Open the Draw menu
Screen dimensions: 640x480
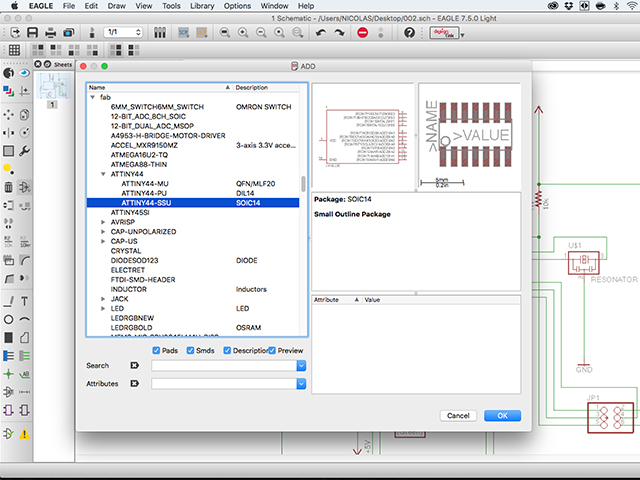(x=116, y=6)
